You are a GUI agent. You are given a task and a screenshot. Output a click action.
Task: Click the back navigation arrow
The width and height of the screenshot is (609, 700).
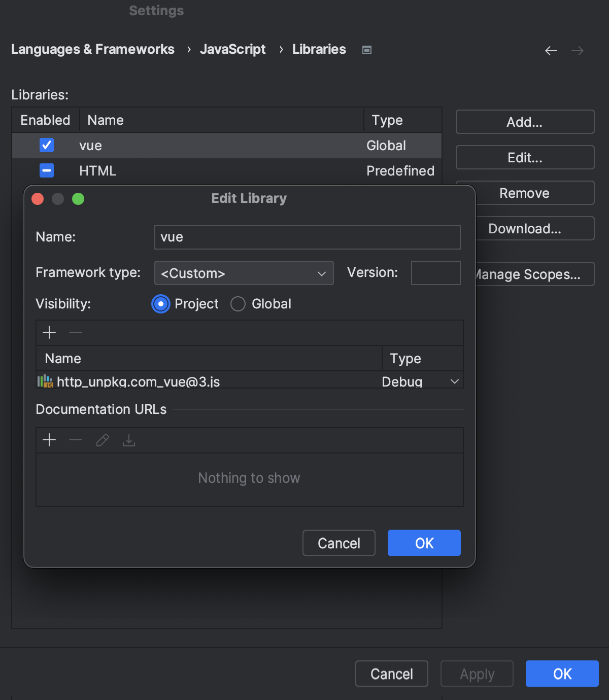(x=551, y=50)
